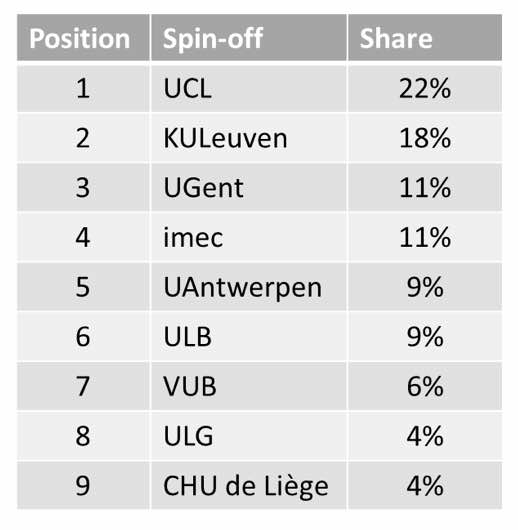Click the Spin-off column header
The image size is (518, 530).
pos(249,38)
